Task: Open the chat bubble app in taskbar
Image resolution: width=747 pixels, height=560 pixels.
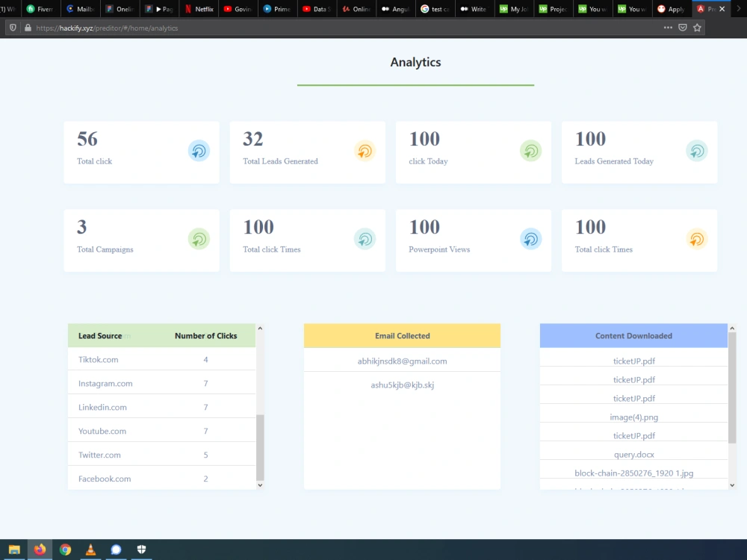Action: (116, 550)
